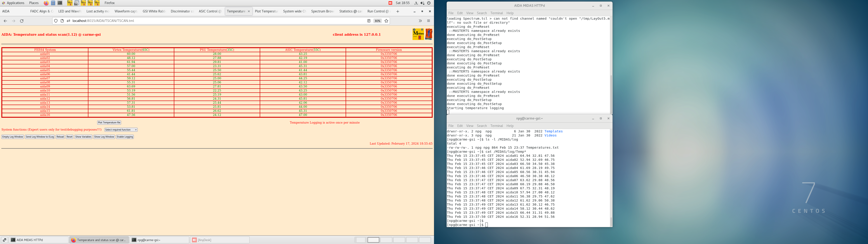This screenshot has width=868, height=244.
Task: Click the Empty Log Window button
Action: click(12, 137)
